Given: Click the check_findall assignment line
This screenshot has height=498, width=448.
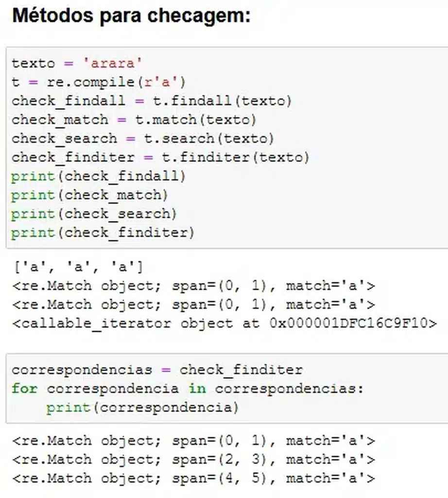Looking at the screenshot, I should (152, 101).
